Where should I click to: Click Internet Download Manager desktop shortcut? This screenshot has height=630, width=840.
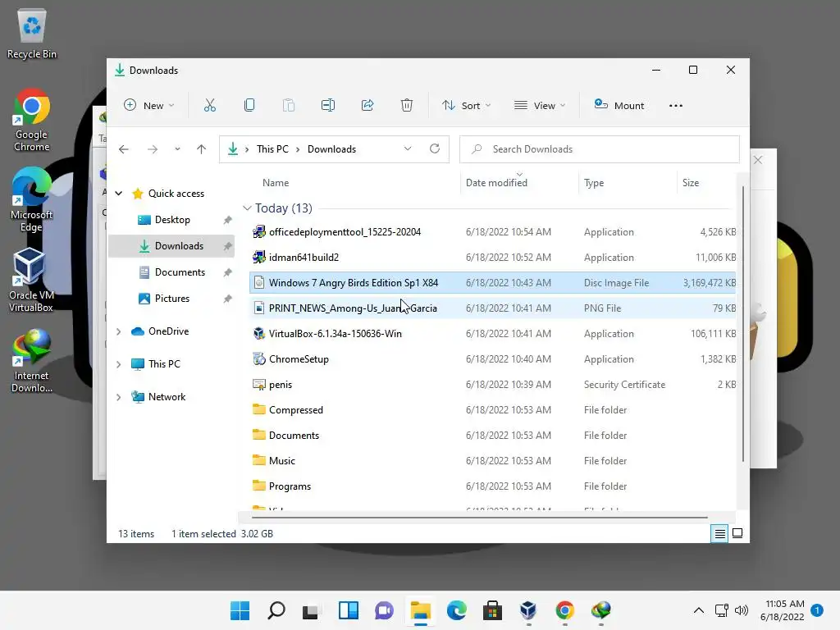point(32,361)
